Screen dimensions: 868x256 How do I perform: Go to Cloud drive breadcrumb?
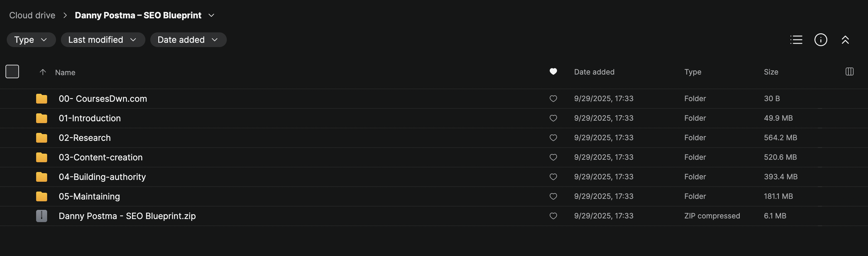(32, 16)
